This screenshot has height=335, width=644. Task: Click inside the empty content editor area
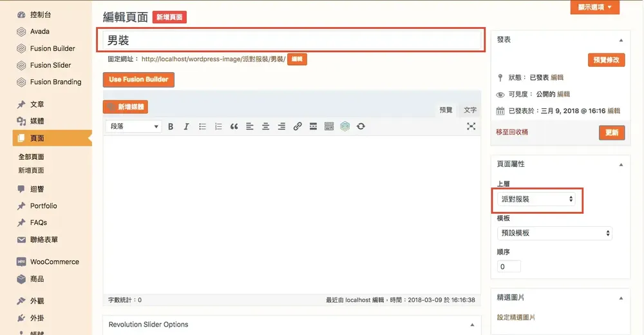click(292, 215)
